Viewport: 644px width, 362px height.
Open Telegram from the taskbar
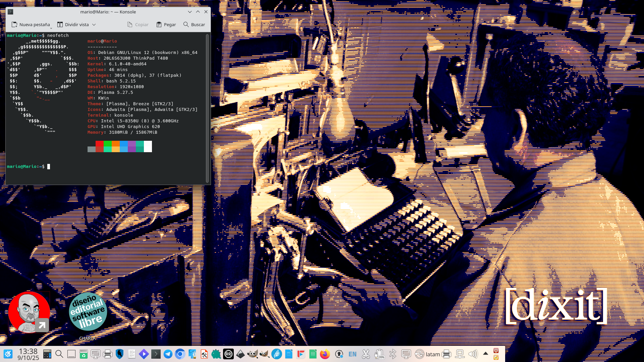point(168,354)
